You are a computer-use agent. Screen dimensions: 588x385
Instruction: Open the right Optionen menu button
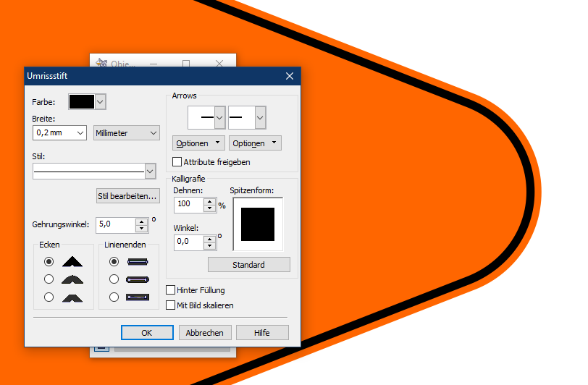pos(255,143)
